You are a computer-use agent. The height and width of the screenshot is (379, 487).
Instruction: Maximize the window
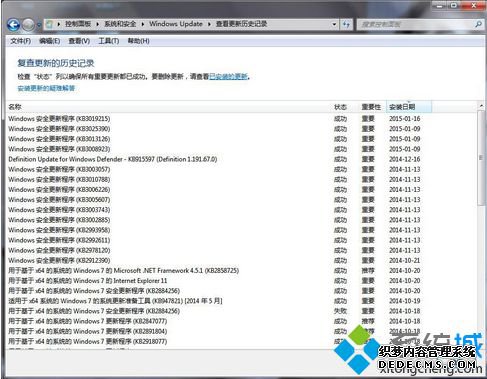(x=454, y=5)
